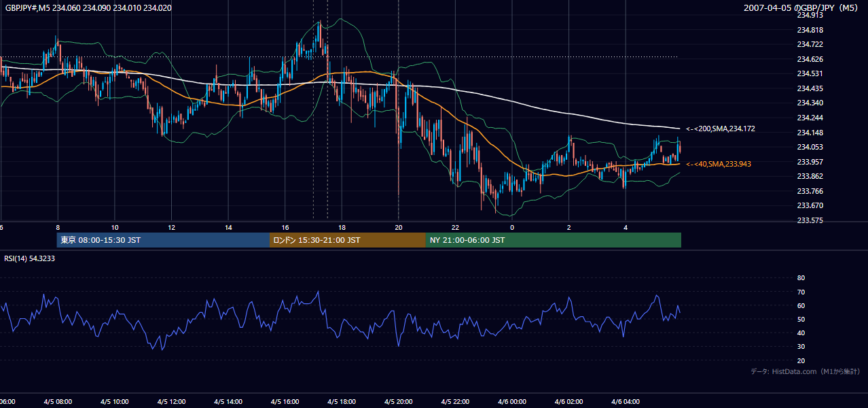Image resolution: width=868 pixels, height=408 pixels.
Task: Click hour tick 12 under the price chart
Action: [172, 228]
